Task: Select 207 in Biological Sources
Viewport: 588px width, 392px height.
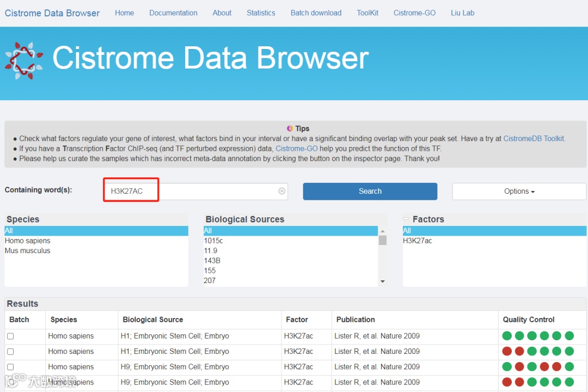Action: [x=291, y=280]
